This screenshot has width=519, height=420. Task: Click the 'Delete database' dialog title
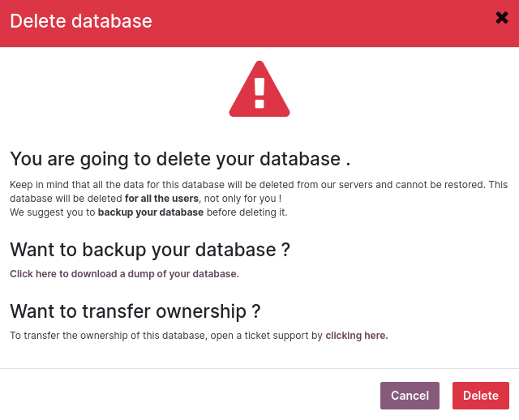click(x=81, y=21)
